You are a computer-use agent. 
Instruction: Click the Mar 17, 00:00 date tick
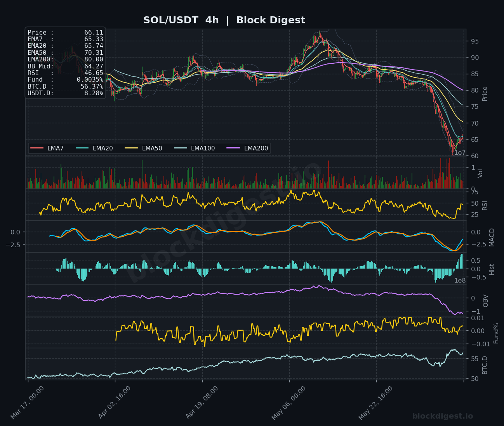pyautogui.click(x=27, y=403)
